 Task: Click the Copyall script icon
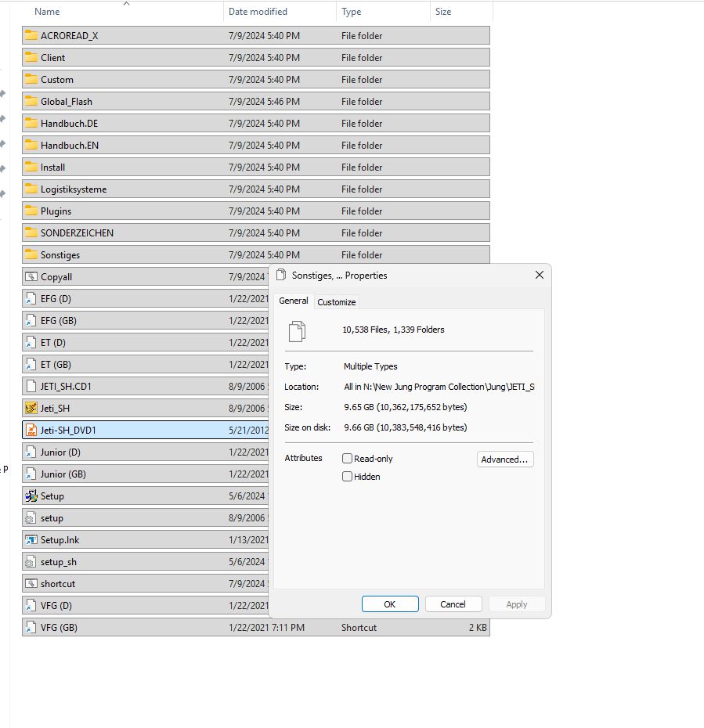point(30,276)
